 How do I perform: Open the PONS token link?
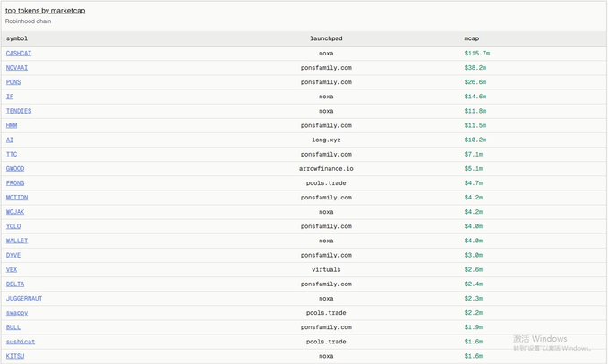click(x=13, y=82)
